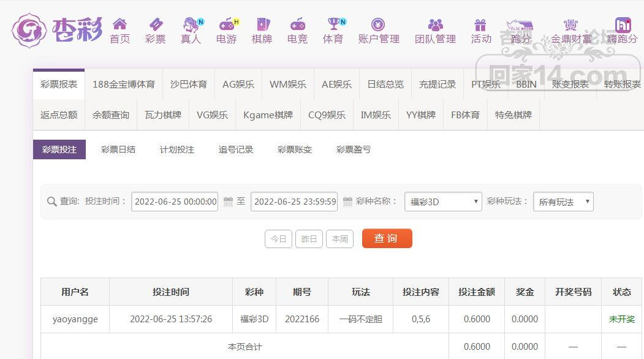Switch to the 彩票日结 tab

(118, 149)
